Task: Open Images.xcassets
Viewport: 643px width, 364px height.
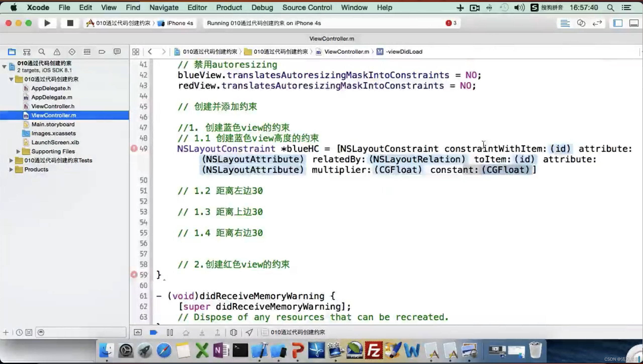Action: (54, 134)
